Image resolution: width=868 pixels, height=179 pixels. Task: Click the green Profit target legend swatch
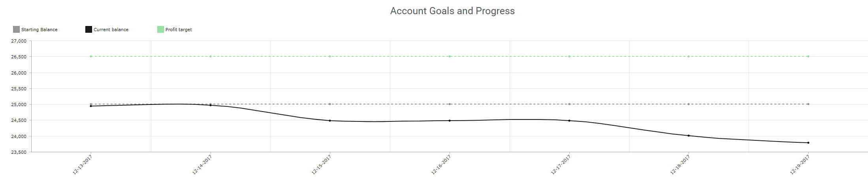160,30
